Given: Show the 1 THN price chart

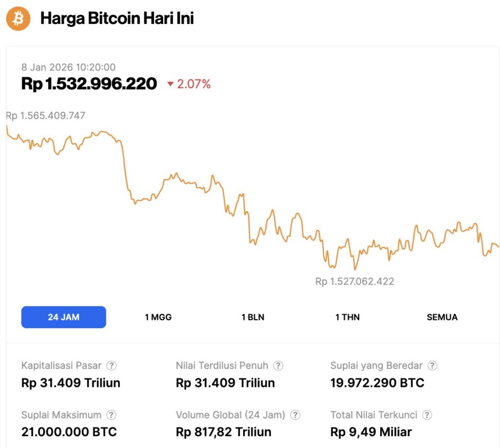Looking at the screenshot, I should pyautogui.click(x=348, y=317).
